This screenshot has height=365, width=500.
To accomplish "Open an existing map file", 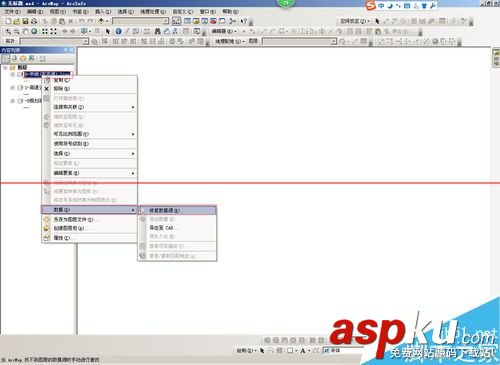I will point(17,21).
